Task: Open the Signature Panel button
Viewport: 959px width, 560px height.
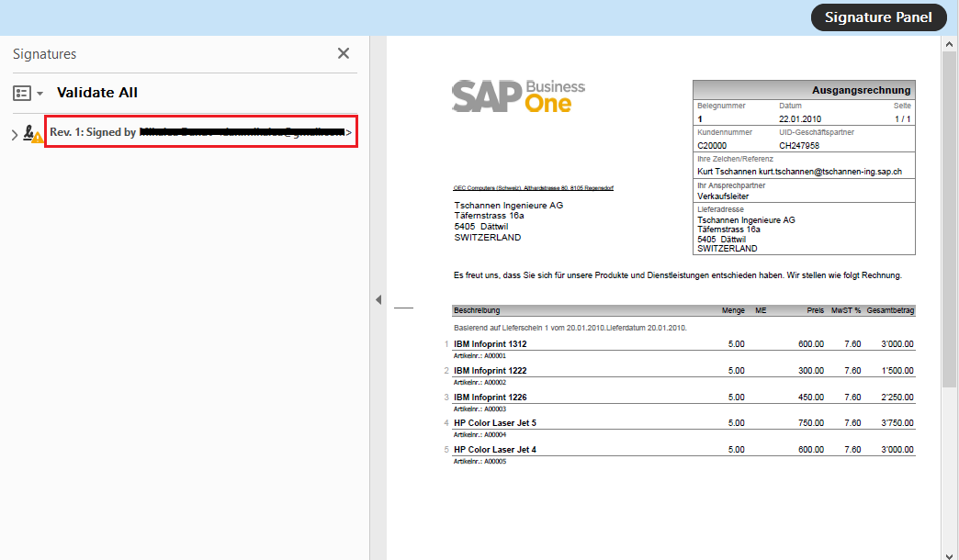Action: pyautogui.click(x=878, y=17)
